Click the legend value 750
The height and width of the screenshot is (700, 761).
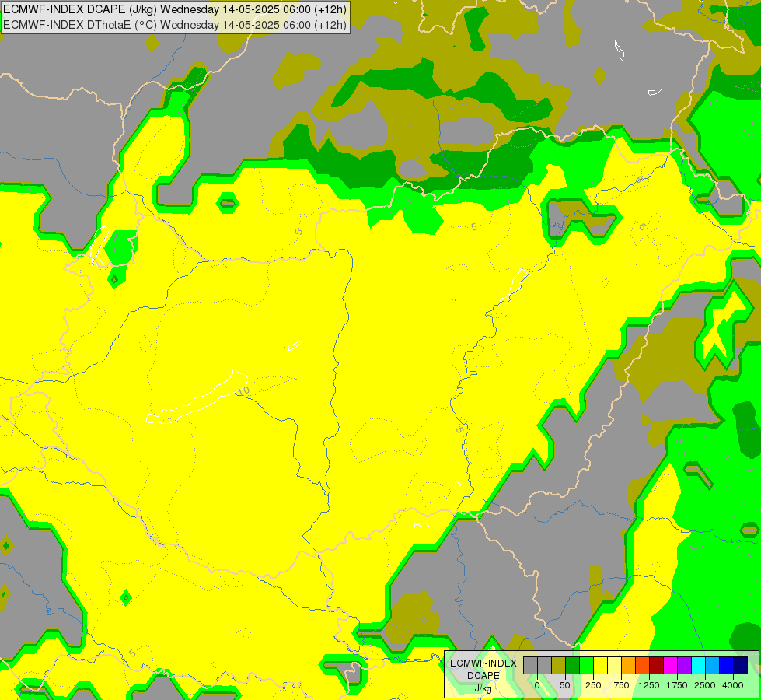[621, 685]
